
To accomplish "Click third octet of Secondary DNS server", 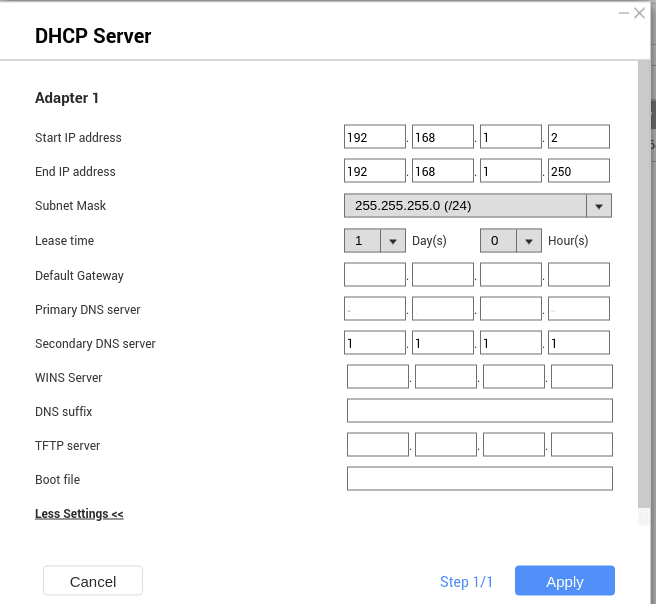I will click(x=510, y=343).
